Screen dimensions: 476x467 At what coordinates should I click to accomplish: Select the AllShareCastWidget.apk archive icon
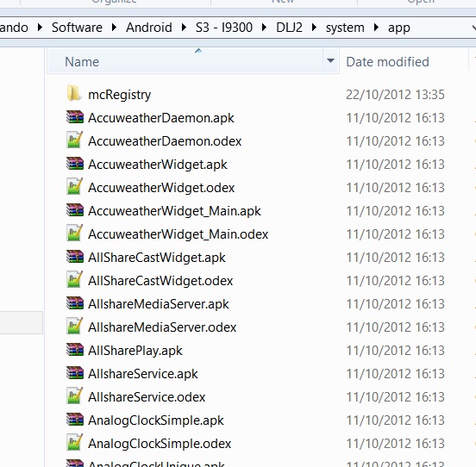pos(75,257)
